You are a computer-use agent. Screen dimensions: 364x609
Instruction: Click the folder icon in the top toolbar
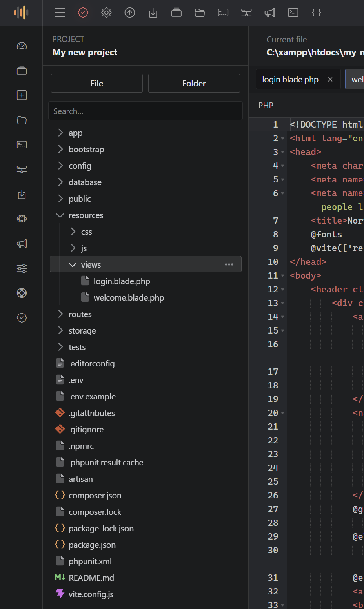(200, 13)
